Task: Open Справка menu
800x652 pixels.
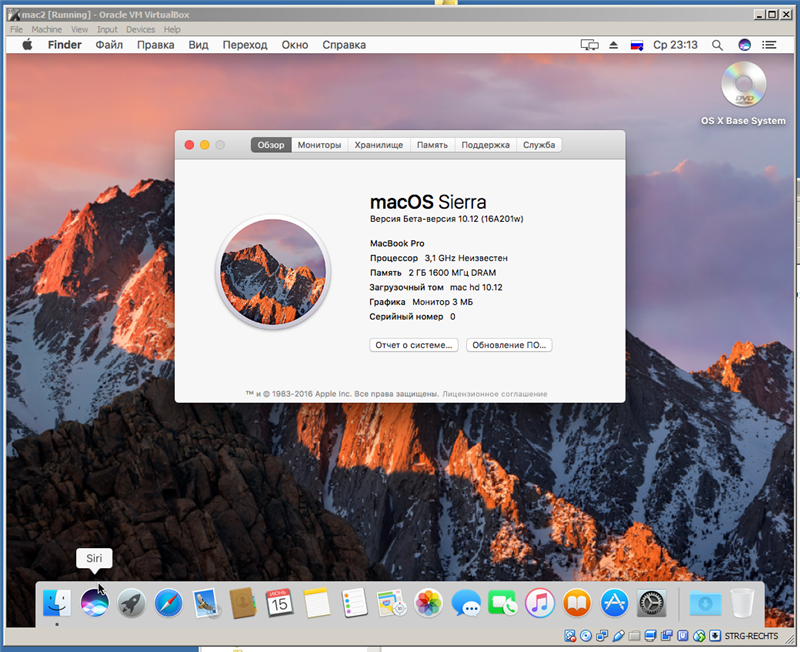Action: tap(344, 45)
